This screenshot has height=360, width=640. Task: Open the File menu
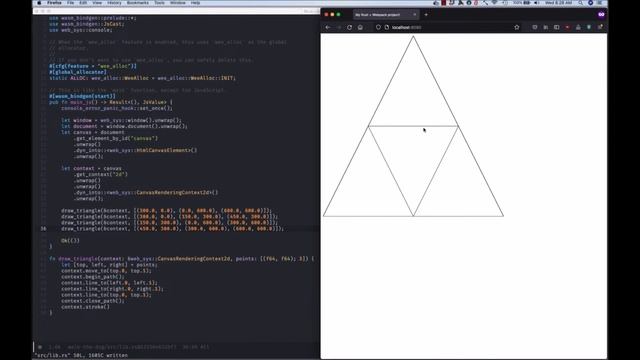coord(71,3)
